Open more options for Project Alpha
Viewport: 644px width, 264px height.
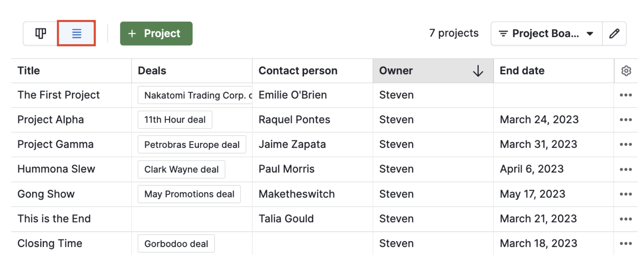(626, 120)
